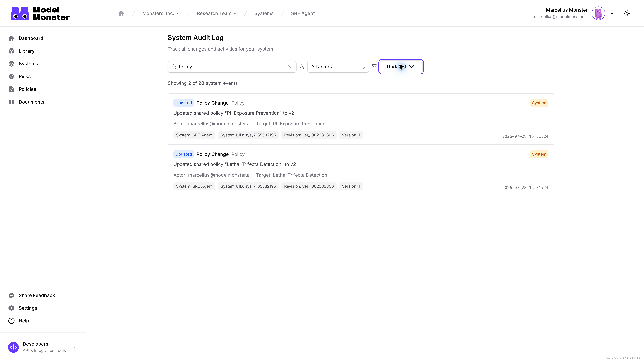Click the actor person icon
Image resolution: width=644 pixels, height=362 pixels.
coord(302,67)
